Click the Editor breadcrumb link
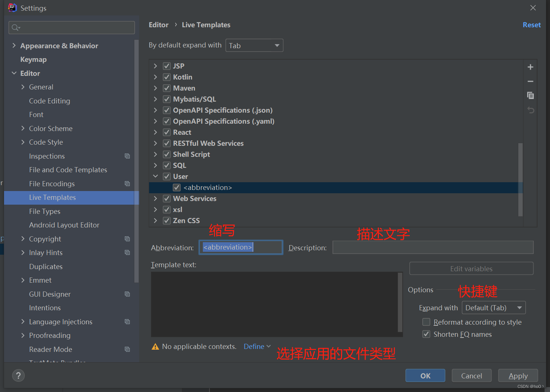 (159, 25)
